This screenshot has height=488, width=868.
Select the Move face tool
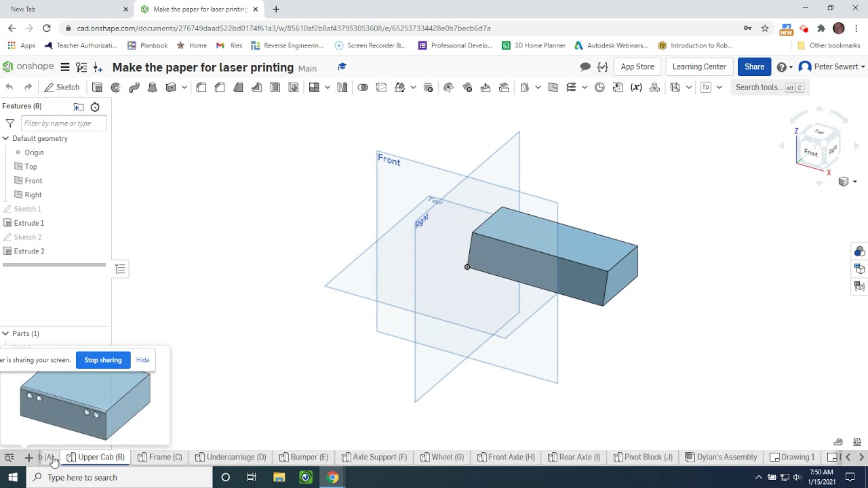pyautogui.click(x=486, y=87)
